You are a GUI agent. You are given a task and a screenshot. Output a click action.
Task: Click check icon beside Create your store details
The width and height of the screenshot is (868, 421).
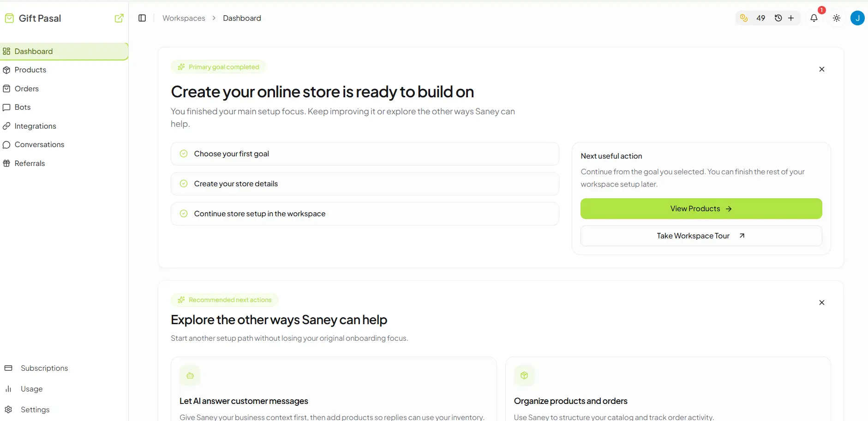pyautogui.click(x=184, y=184)
